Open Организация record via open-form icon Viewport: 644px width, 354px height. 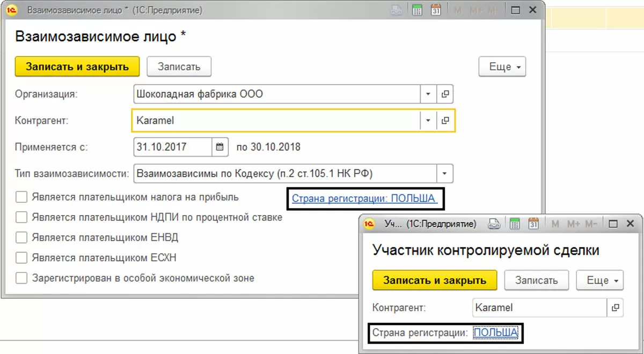click(x=445, y=94)
